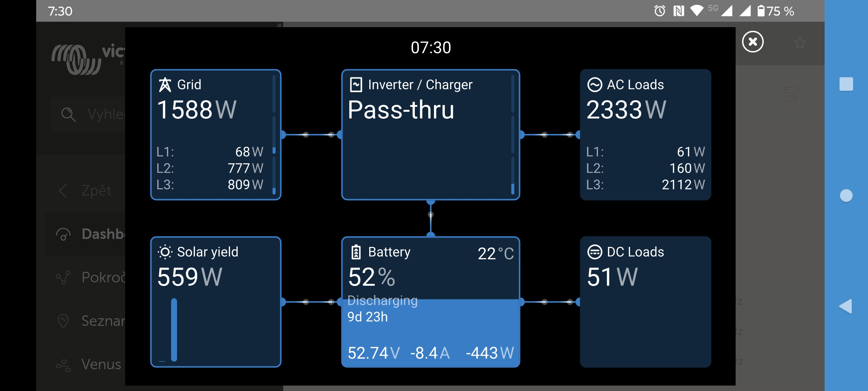Click the Grid pylon icon

pyautogui.click(x=165, y=85)
